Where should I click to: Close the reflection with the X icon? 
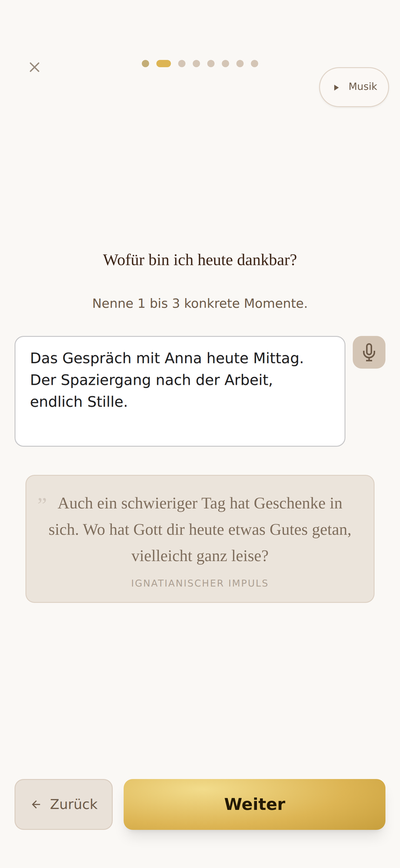pos(34,67)
